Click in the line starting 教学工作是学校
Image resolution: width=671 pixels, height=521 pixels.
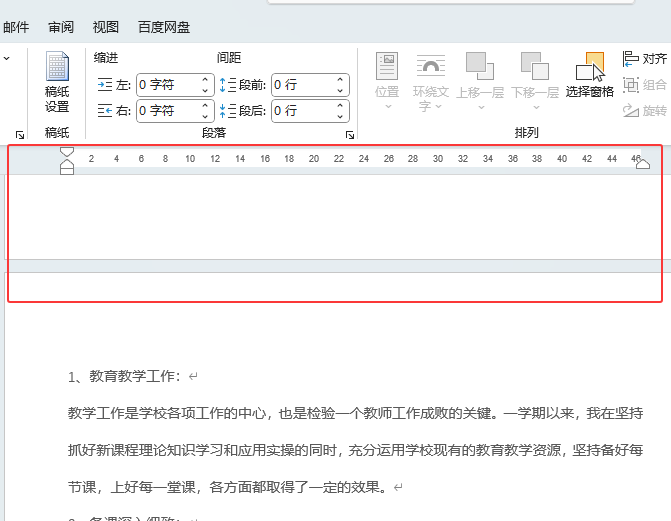click(355, 413)
